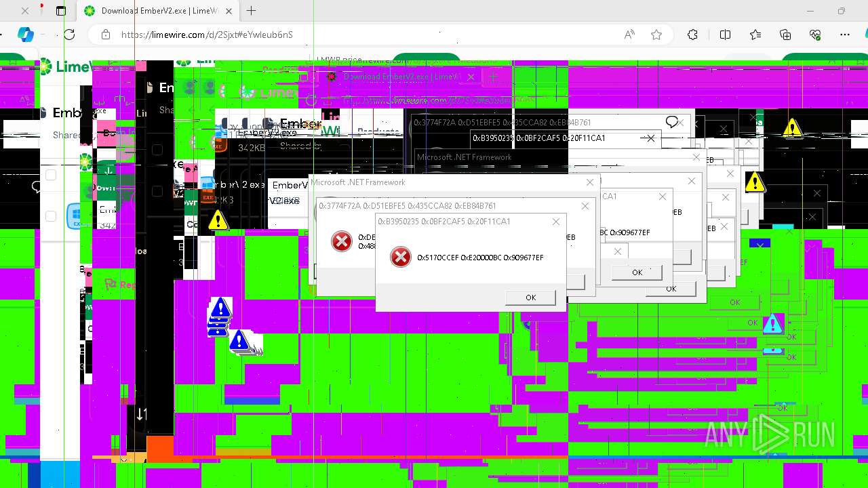This screenshot has width=868, height=488.
Task: Open Settings and more ellipsis menu
Action: pos(845,35)
